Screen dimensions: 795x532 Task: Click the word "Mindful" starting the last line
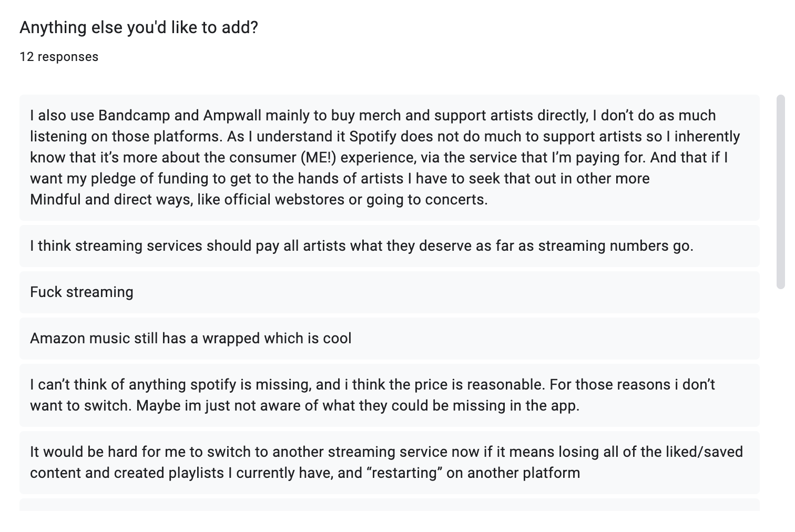click(x=55, y=200)
